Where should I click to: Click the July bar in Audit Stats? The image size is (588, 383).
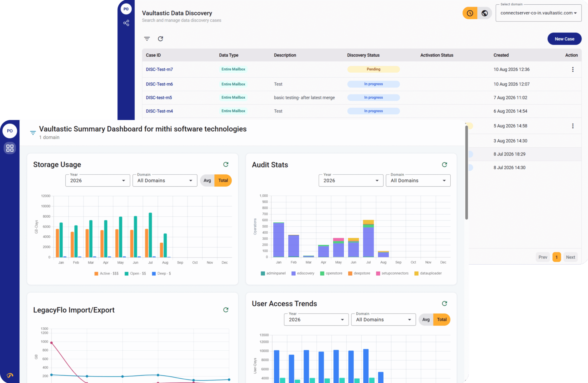[x=368, y=238]
